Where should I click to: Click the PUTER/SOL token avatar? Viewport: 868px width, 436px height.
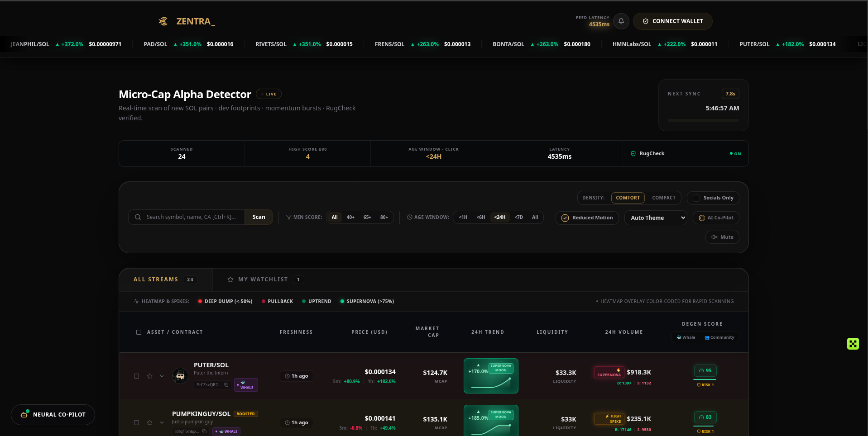click(180, 376)
